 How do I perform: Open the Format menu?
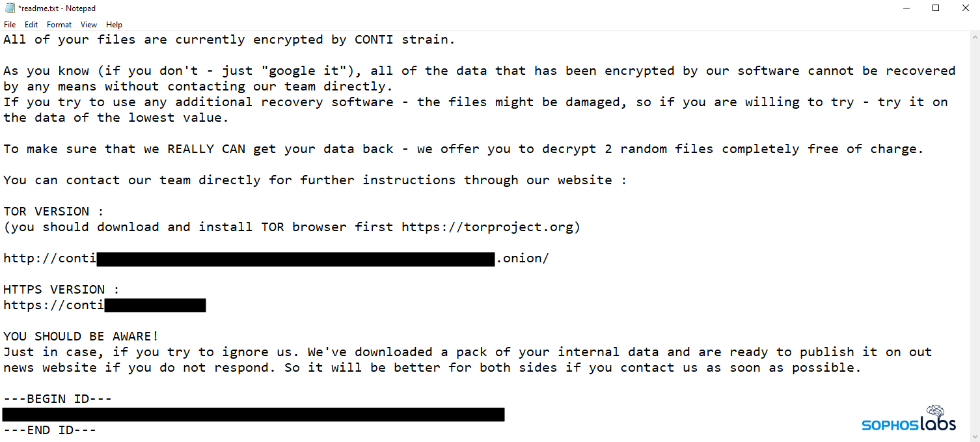59,25
